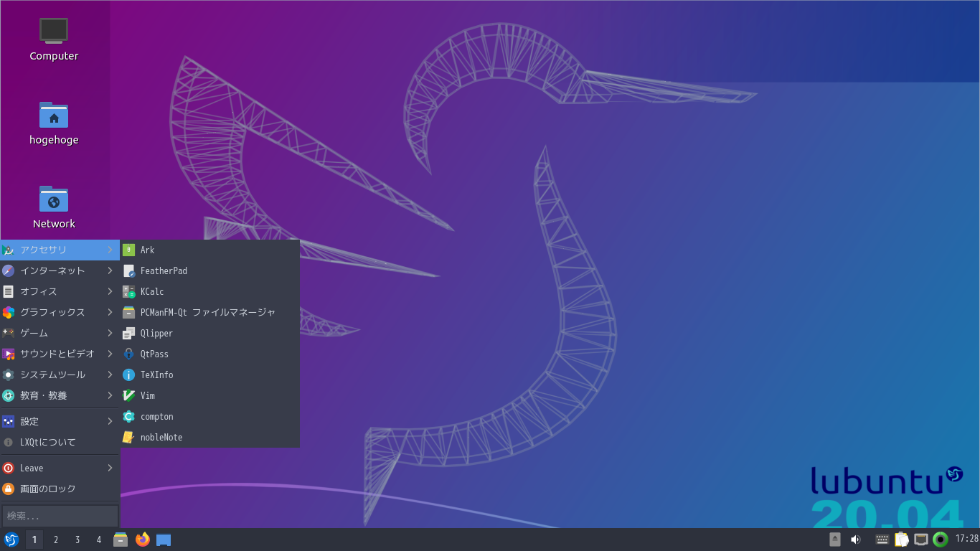Open nobleNote application
The width and height of the screenshot is (980, 551).
(209, 437)
